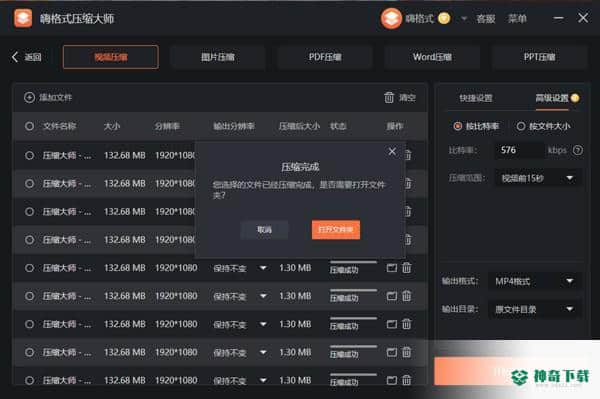Click the question mark help icon beside kbps

[x=578, y=150]
